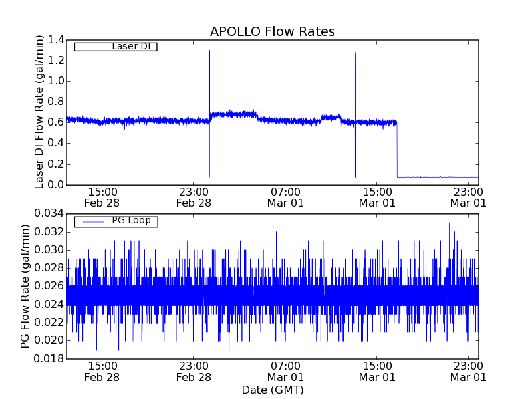Click the 0.020 tick on PG flow axis

click(49, 340)
